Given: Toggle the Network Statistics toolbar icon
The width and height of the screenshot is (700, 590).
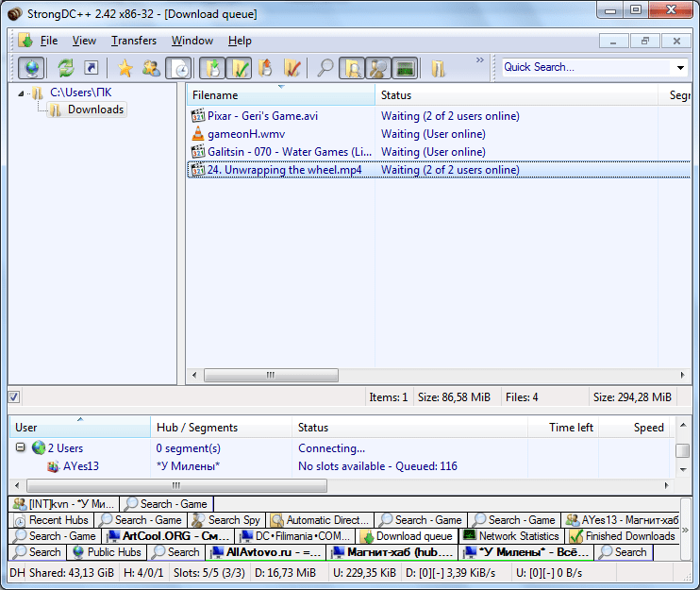Looking at the screenshot, I should pos(405,68).
